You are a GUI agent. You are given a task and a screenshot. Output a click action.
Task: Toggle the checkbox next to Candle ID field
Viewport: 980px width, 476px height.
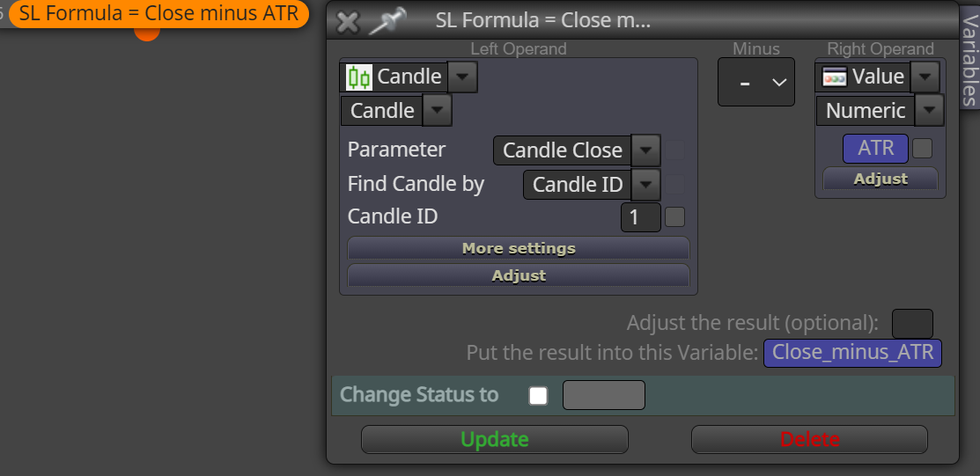tap(674, 217)
